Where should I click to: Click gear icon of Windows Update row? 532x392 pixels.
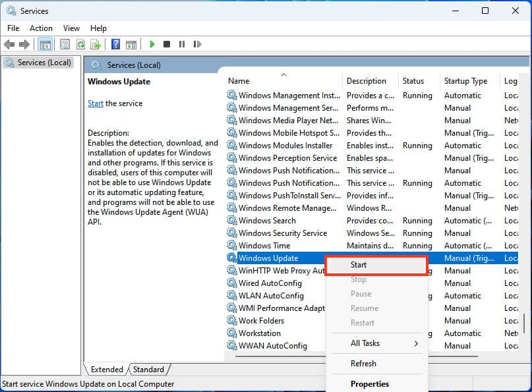[x=232, y=258]
